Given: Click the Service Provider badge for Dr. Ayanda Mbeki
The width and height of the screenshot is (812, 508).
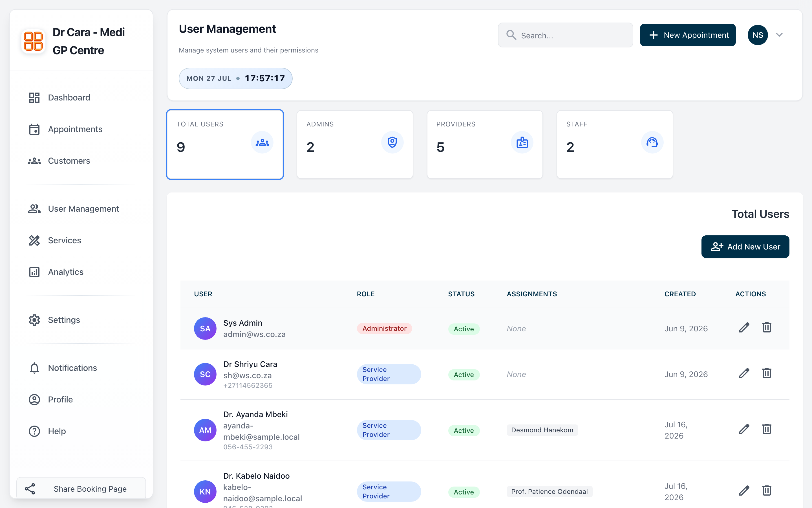Looking at the screenshot, I should pos(389,430).
